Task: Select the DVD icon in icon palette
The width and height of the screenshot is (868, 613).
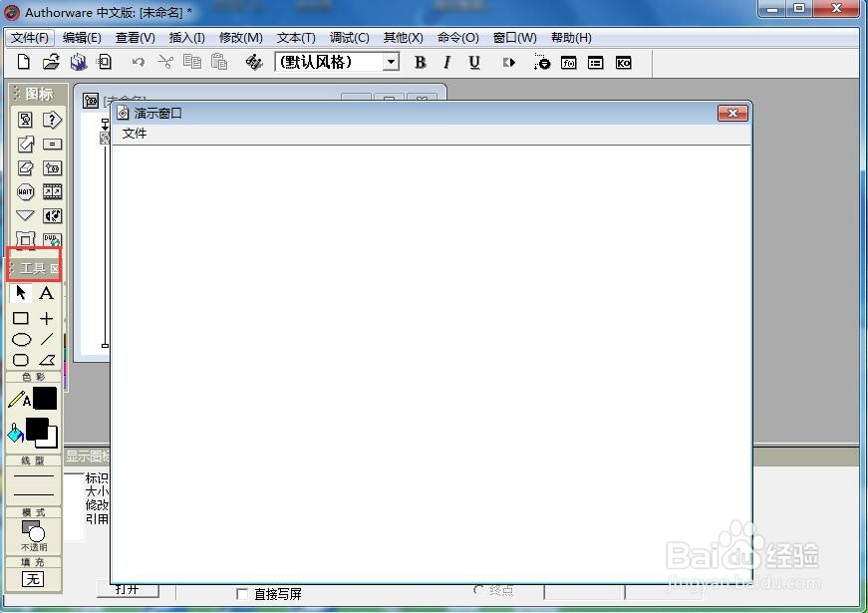Action: point(52,239)
